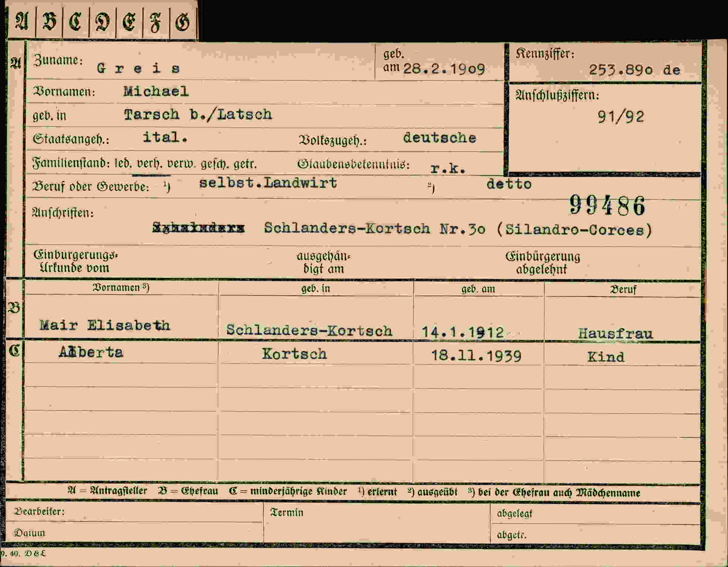Screen dimensions: 728x567
Task: Select the Kennziffer value '253.890 de'
Action: (x=634, y=70)
